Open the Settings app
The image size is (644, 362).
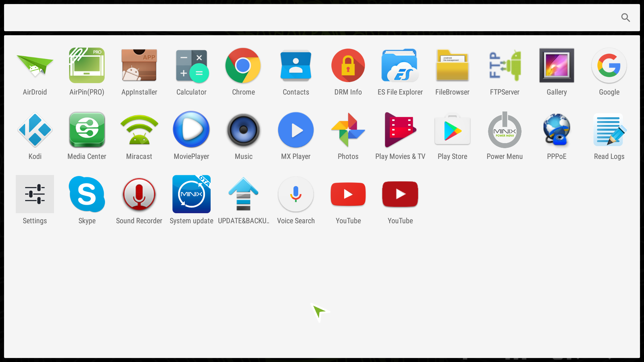click(35, 194)
